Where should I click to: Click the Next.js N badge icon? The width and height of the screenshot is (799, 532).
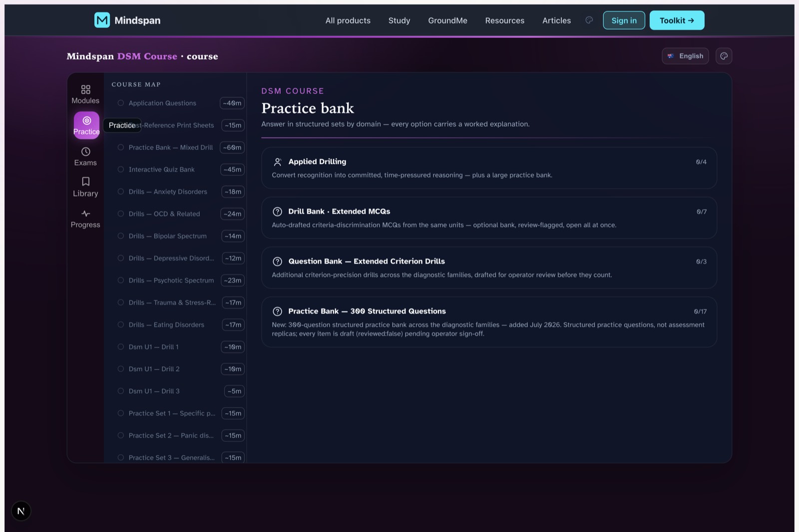tap(21, 511)
